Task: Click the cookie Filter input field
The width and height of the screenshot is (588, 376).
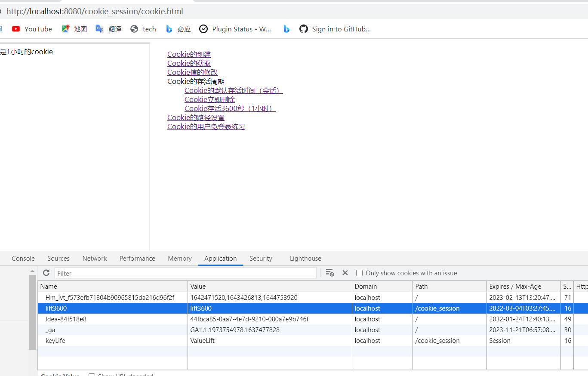Action: coord(185,273)
